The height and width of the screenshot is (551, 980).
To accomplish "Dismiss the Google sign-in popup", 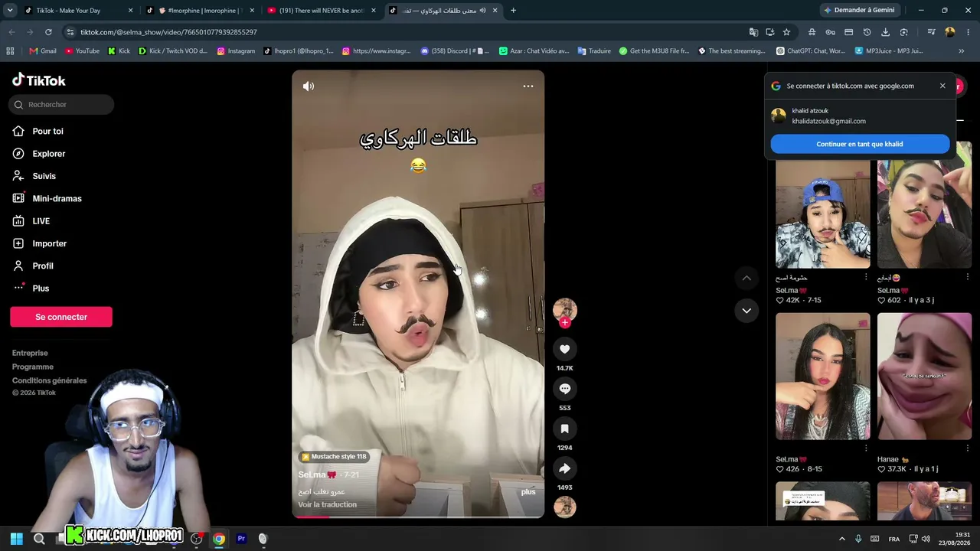I will pyautogui.click(x=942, y=86).
